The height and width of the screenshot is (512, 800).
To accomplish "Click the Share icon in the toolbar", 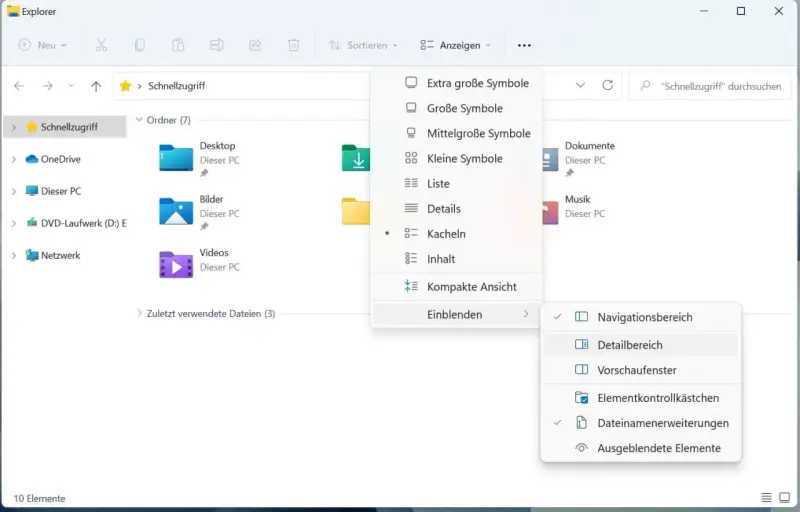I will (x=255, y=45).
